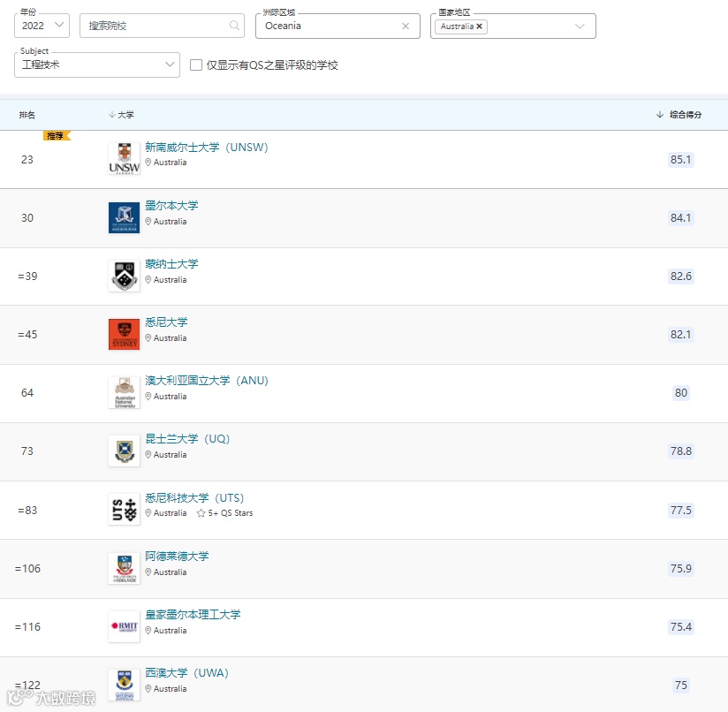Open the 新南威尔士大学 (UNSW) link
Viewport: 728px width, 712px height.
click(207, 148)
